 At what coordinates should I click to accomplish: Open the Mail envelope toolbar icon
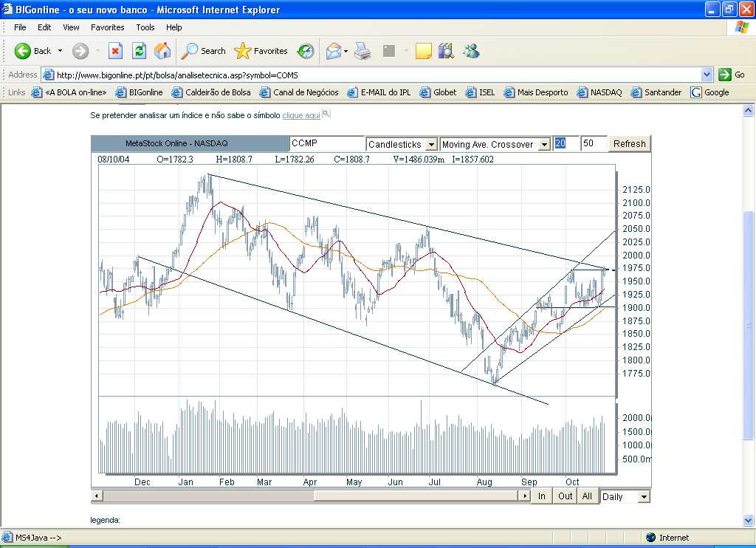[334, 51]
